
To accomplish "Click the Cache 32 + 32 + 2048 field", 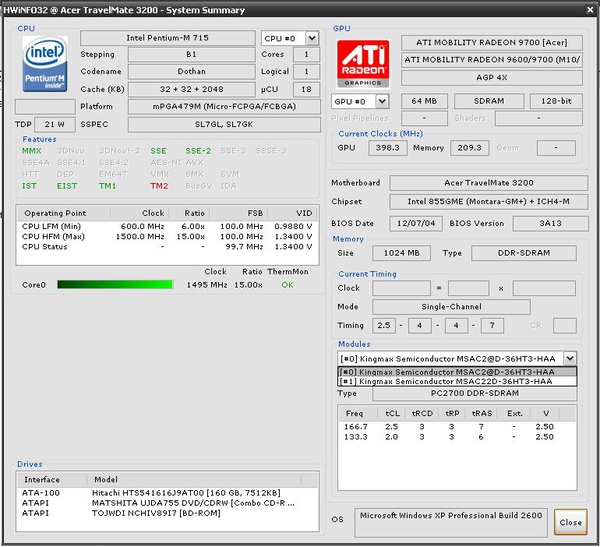I will point(191,89).
